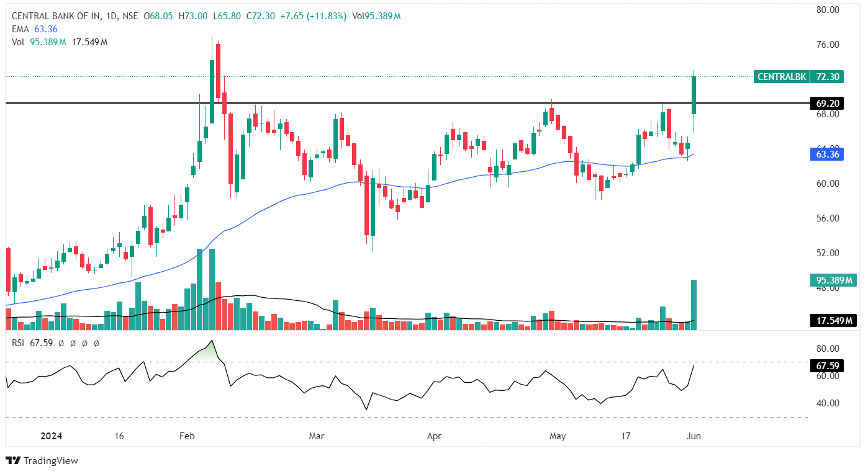Screen dimensions: 868x474
Task: Click the Mar label on time axis
Action: point(317,436)
